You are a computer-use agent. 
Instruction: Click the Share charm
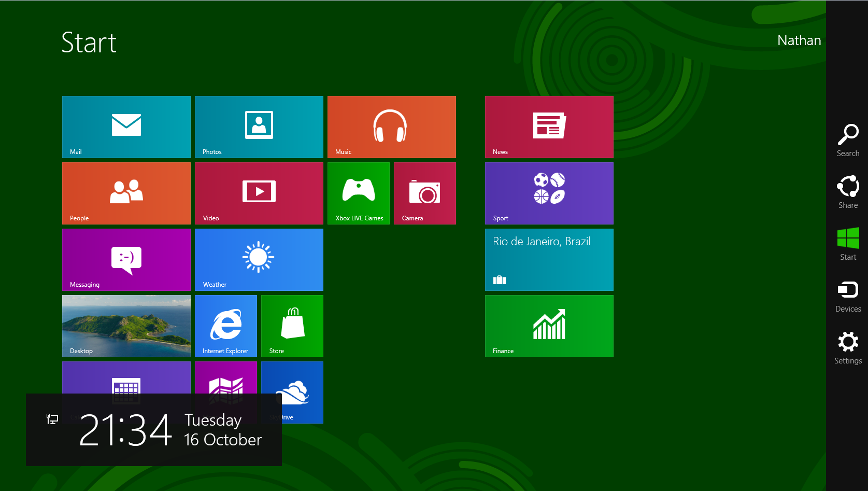tap(848, 192)
